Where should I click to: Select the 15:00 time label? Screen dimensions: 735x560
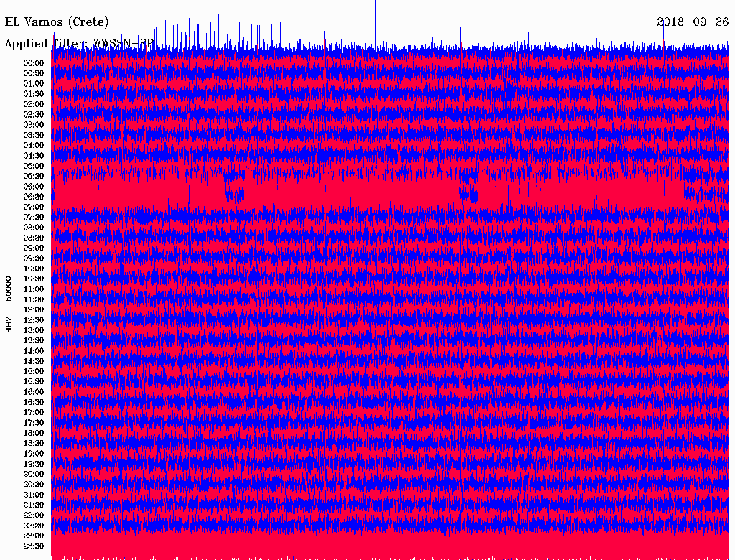[34, 371]
